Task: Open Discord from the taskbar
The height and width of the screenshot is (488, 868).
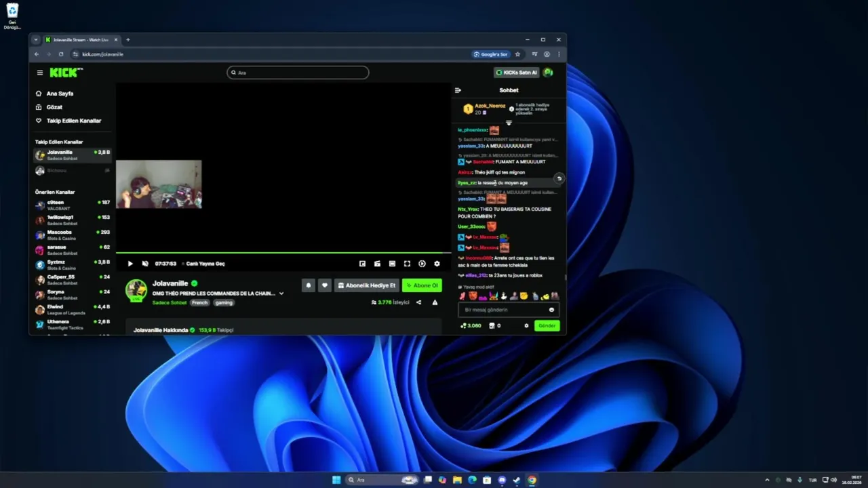Action: click(502, 480)
